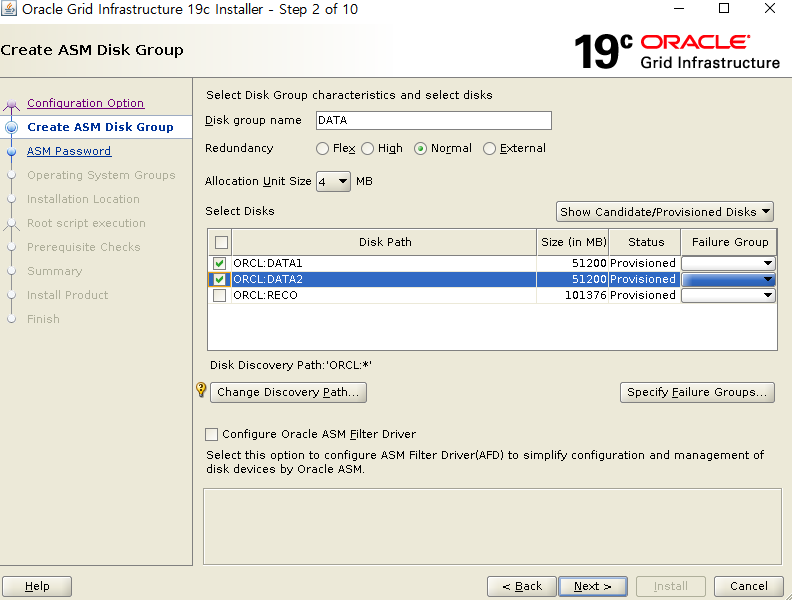Click the Java installer icon in title bar
The height and width of the screenshot is (600, 792).
pos(9,9)
